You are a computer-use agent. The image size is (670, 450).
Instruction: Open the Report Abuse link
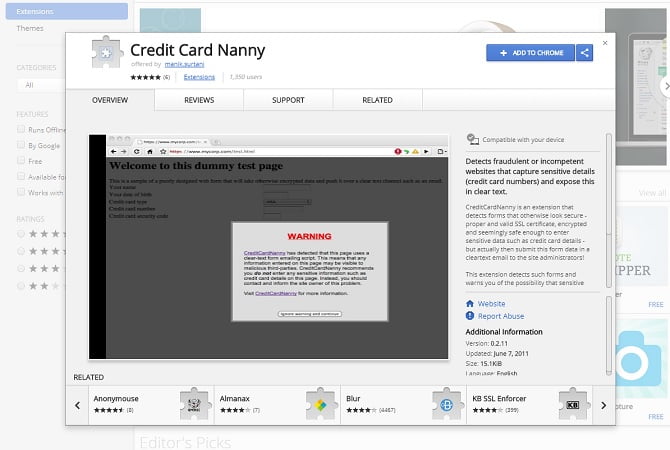pos(501,316)
